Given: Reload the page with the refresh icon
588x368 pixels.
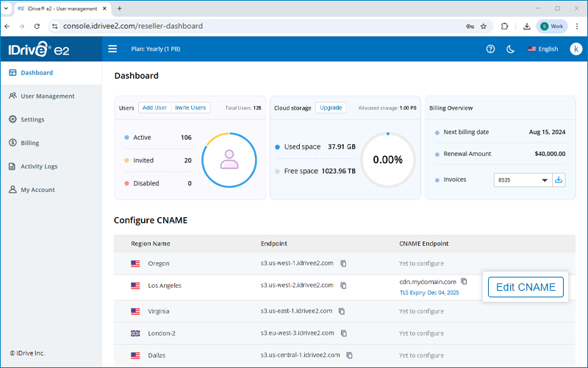Looking at the screenshot, I should [37, 26].
